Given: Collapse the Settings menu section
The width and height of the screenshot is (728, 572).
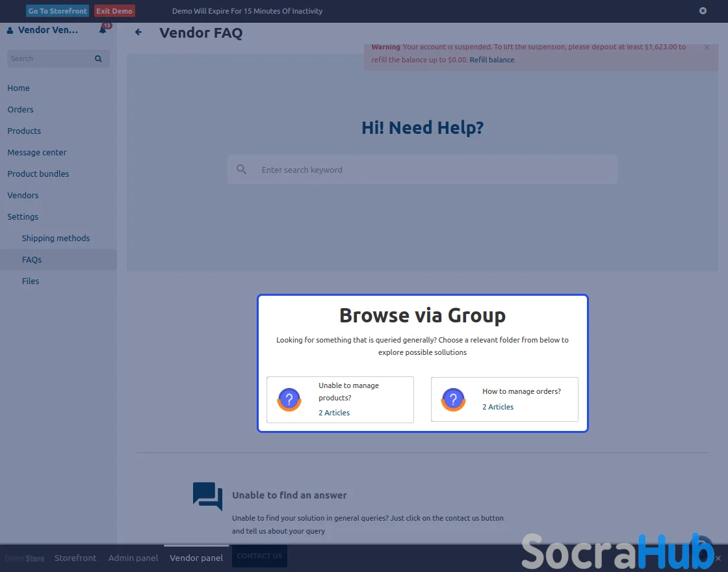Looking at the screenshot, I should coord(23,216).
